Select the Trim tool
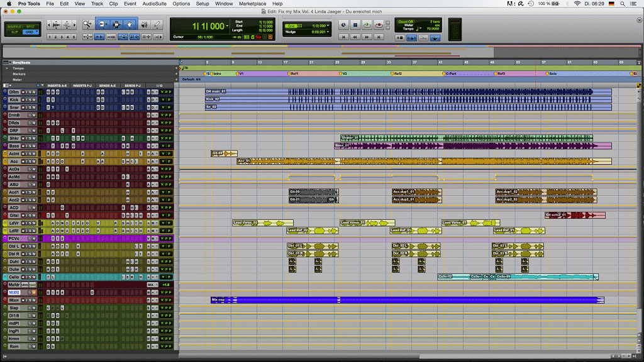 pos(103,25)
